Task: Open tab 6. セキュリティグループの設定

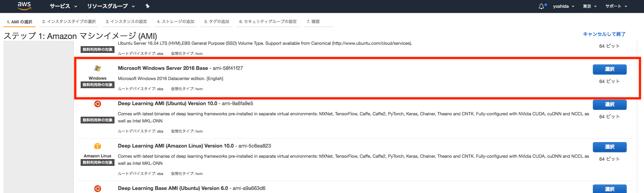Action: click(268, 22)
